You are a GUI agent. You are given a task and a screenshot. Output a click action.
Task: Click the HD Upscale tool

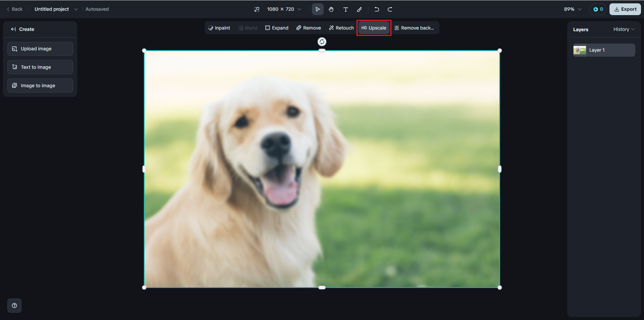374,28
